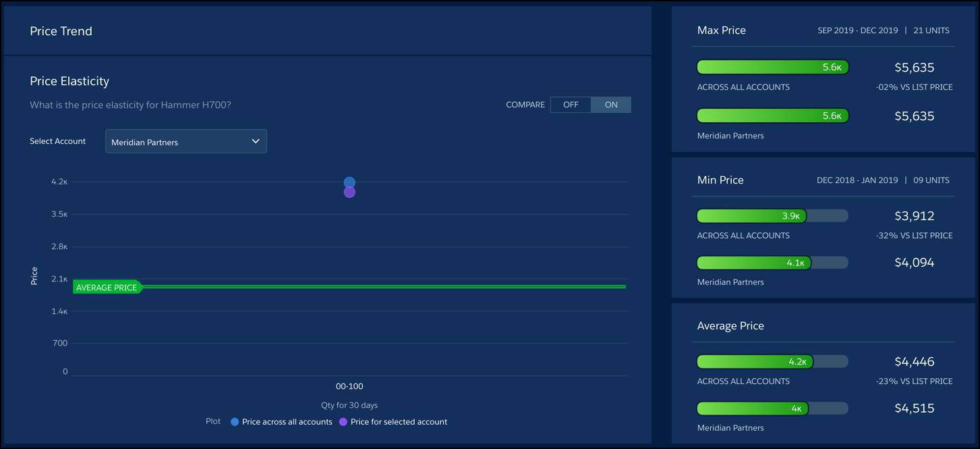Screen dimensions: 980x449
Task: Click Max Price across all accounts 5.6k bar
Action: pyautogui.click(x=772, y=68)
